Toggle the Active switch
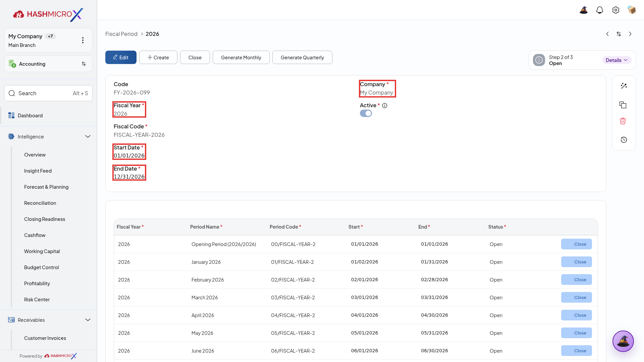 coord(366,113)
